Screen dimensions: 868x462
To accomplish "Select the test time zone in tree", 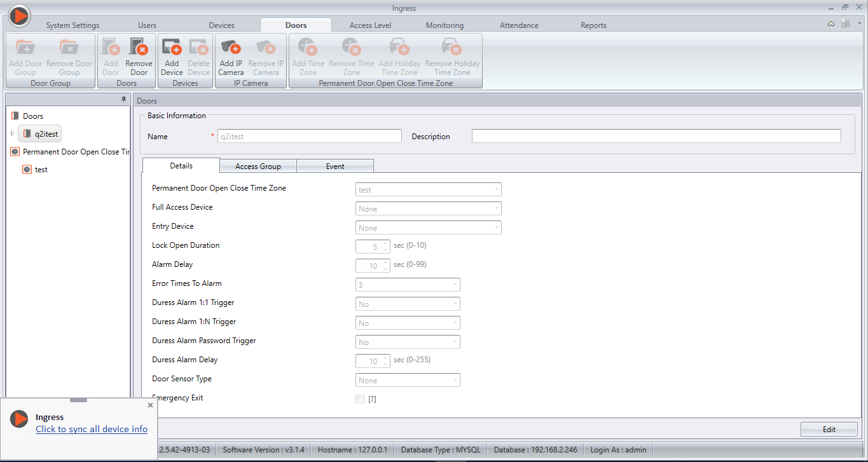I will 35,170.
